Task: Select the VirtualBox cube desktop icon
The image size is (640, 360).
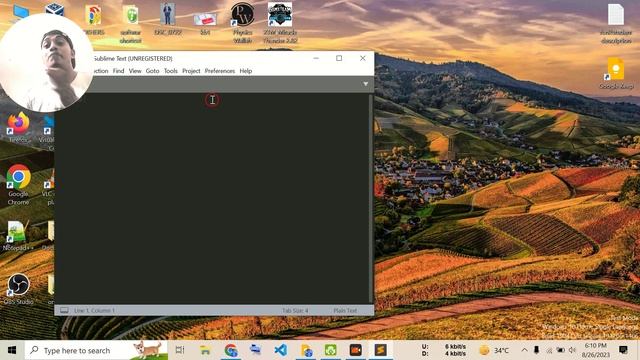Action: pos(55,9)
